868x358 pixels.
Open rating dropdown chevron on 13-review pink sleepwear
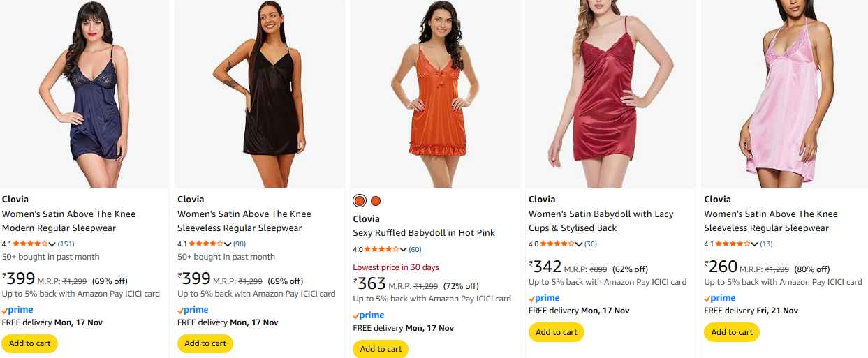(755, 244)
